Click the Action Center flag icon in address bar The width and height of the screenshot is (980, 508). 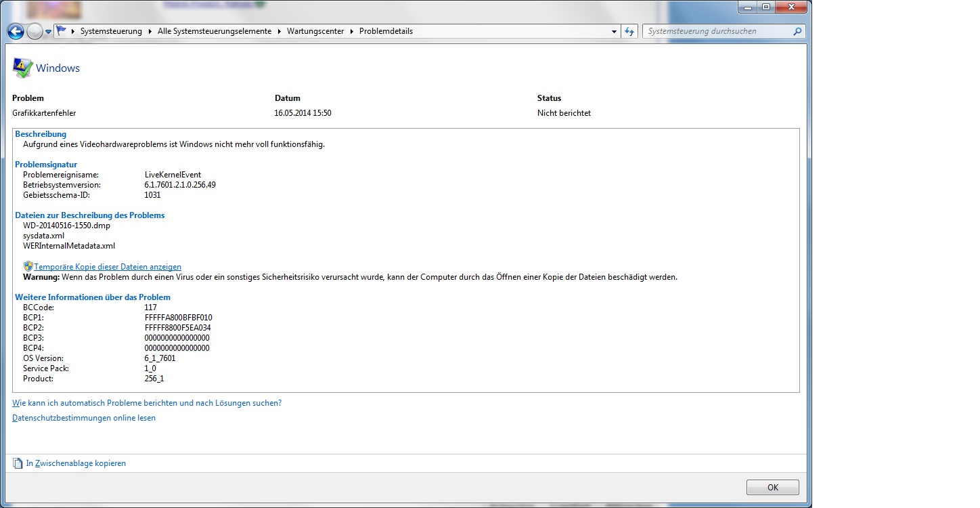pyautogui.click(x=62, y=30)
